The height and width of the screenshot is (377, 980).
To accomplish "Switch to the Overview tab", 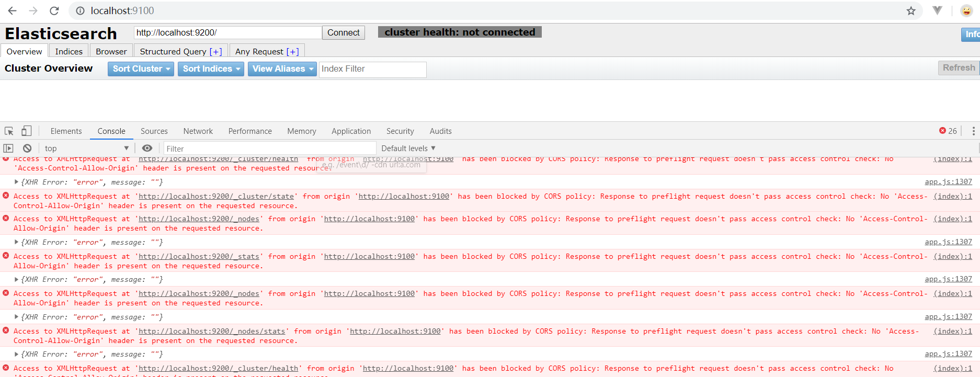I will click(x=25, y=51).
